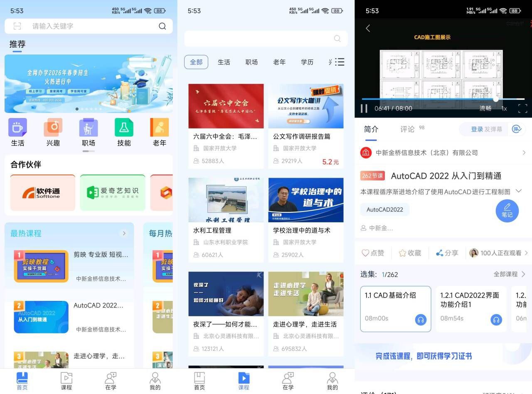This screenshot has height=394, width=532.
Task: Tap the 分享 share button
Action: point(447,253)
